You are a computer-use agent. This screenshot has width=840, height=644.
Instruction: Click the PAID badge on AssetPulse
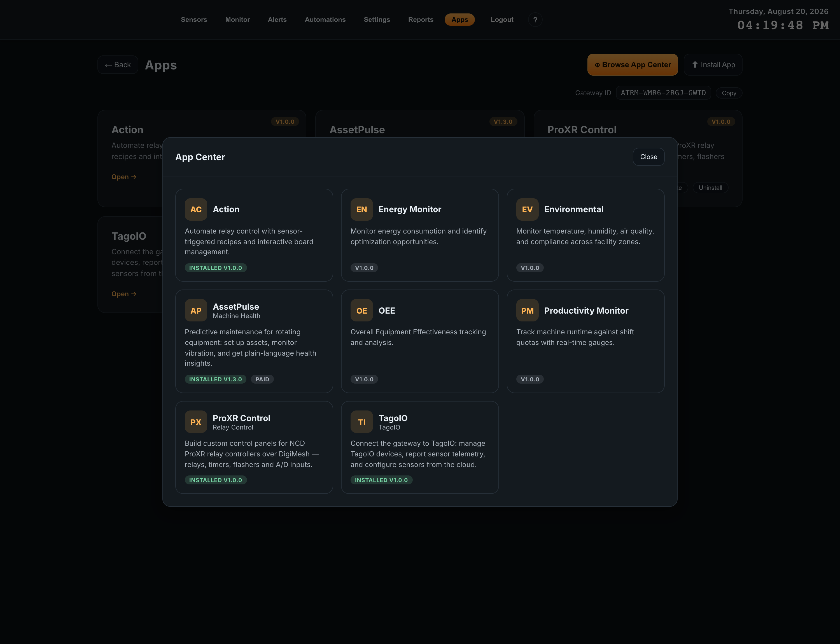pyautogui.click(x=262, y=379)
